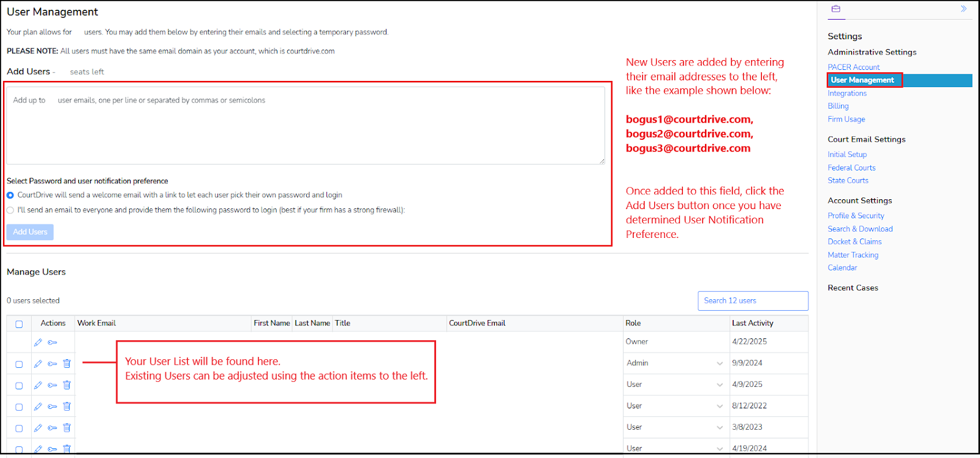Open the Federal Courts link
Image resolution: width=980 pixels, height=458 pixels.
851,168
